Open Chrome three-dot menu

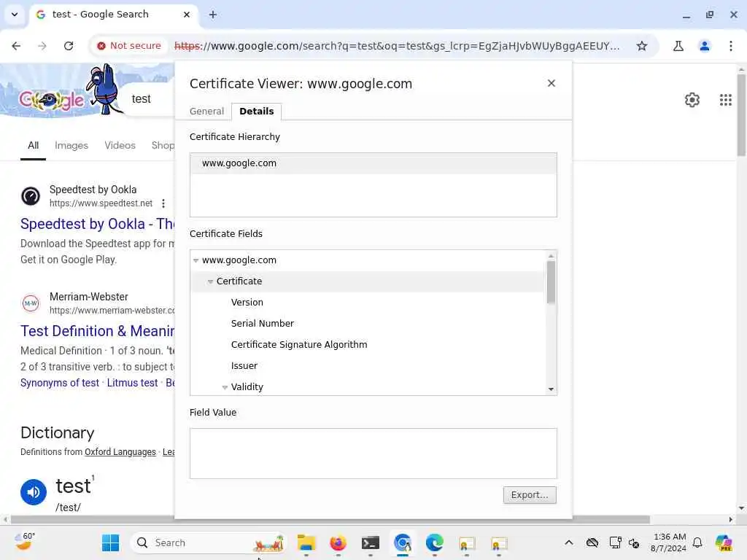coord(730,46)
